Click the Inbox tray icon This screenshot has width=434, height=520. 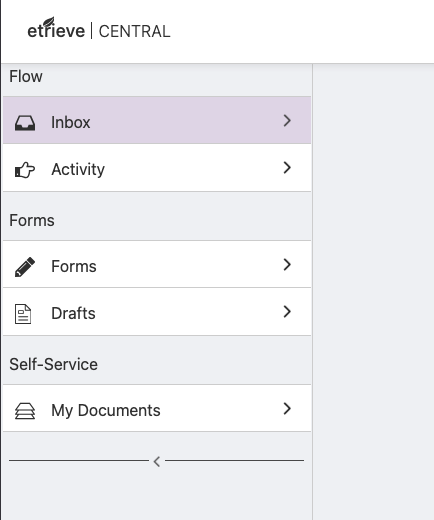pyautogui.click(x=25, y=123)
